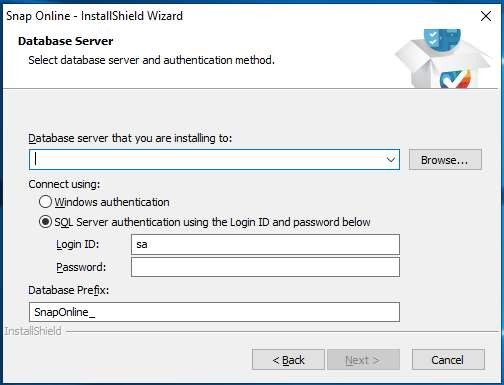Screen dimensions: 504x385
Task: Open Browse to find database servers
Action: (445, 160)
